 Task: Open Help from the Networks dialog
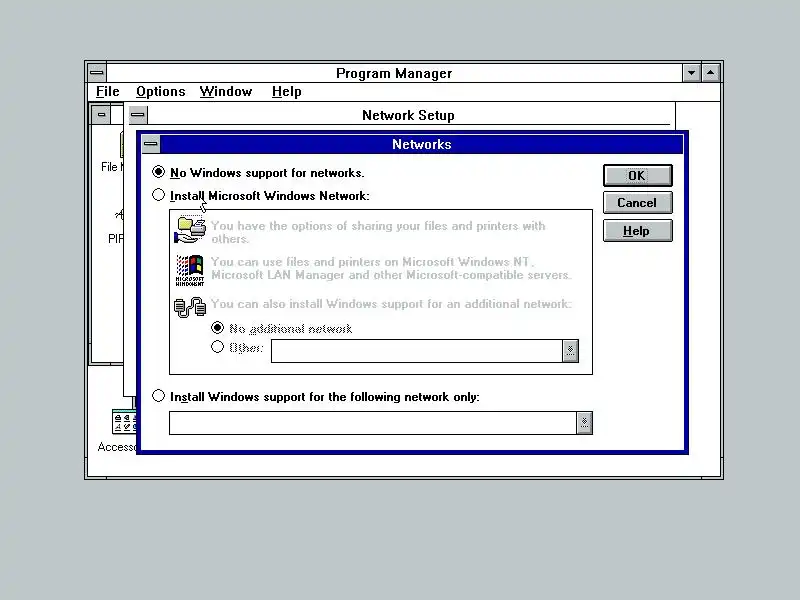point(637,231)
